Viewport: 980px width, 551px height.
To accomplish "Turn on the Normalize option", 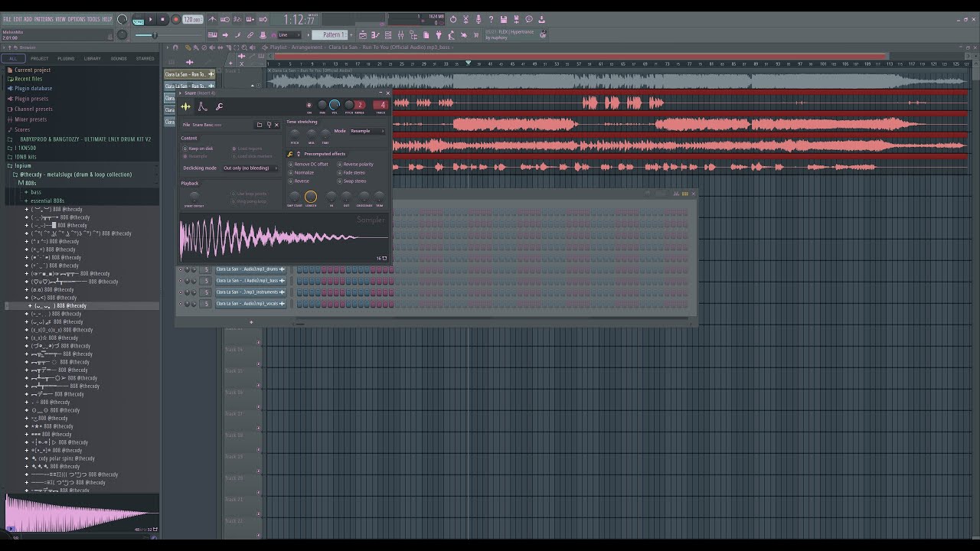I will 302,173.
